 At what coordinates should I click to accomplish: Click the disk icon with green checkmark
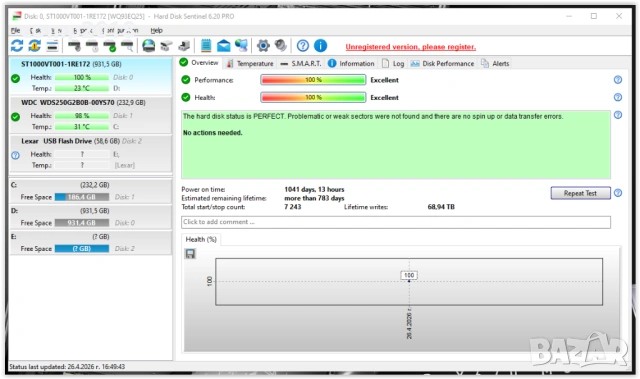(x=109, y=46)
